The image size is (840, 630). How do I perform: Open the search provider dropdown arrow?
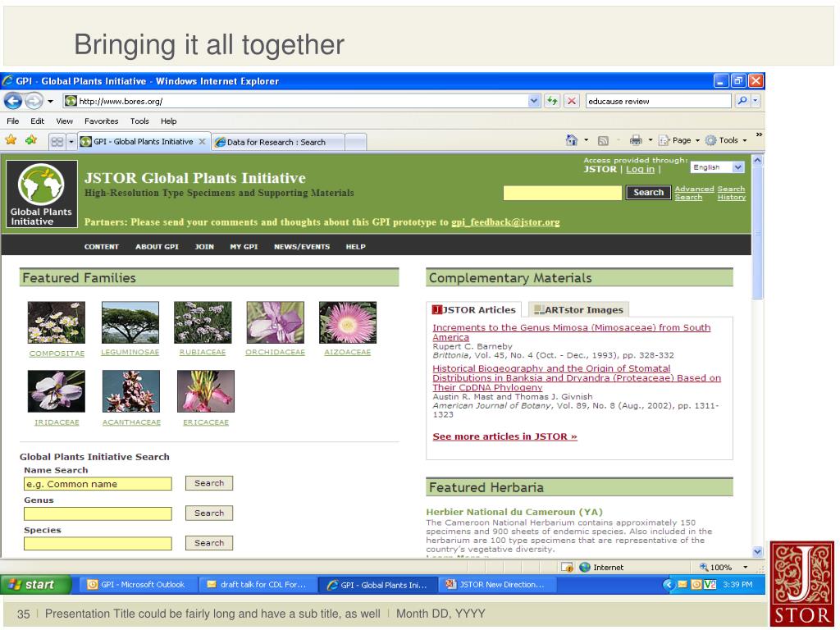(x=756, y=101)
